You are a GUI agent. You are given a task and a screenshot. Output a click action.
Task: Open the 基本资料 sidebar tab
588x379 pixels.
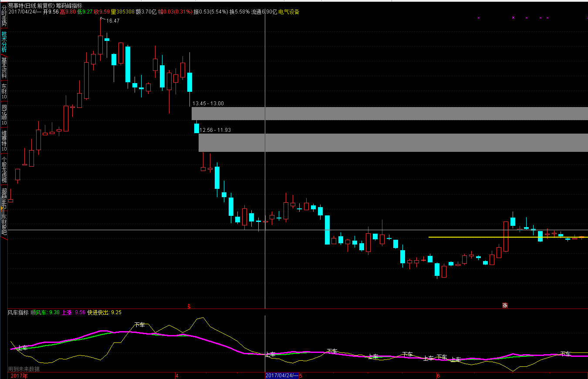pos(4,67)
